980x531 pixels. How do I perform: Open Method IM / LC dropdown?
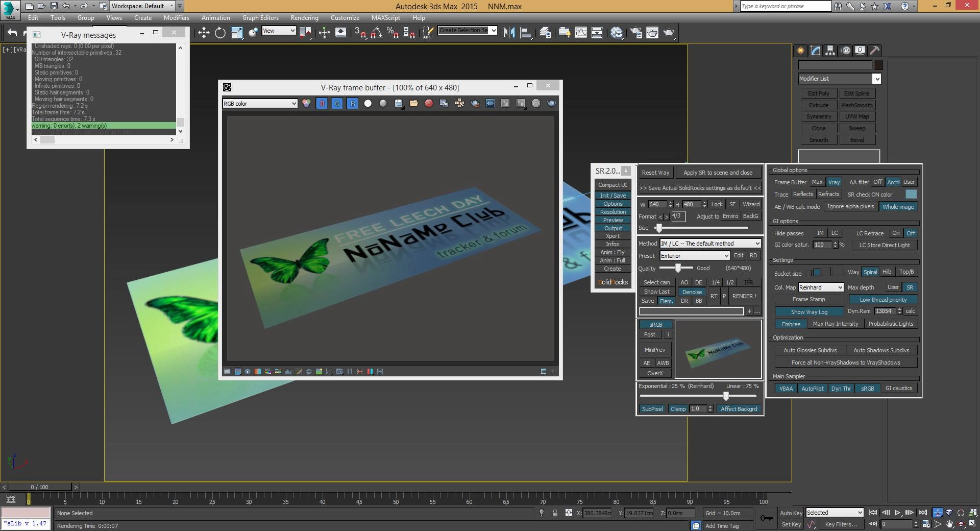tap(710, 244)
